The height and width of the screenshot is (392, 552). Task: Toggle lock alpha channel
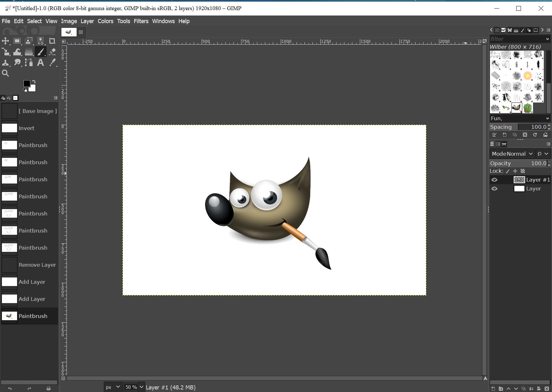523,171
